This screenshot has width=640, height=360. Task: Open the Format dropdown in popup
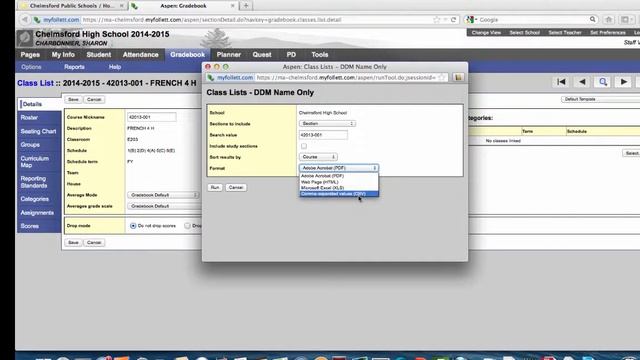[339, 168]
